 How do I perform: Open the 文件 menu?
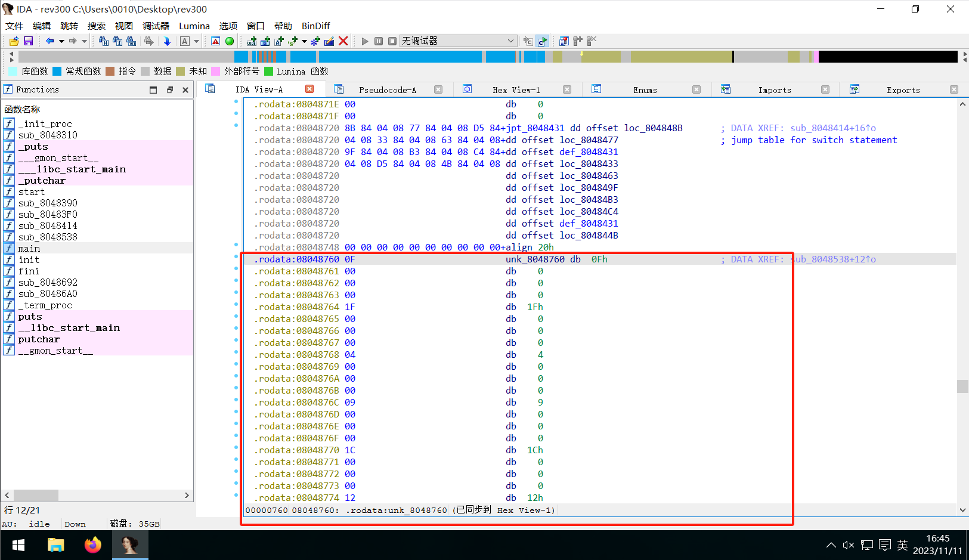click(14, 26)
